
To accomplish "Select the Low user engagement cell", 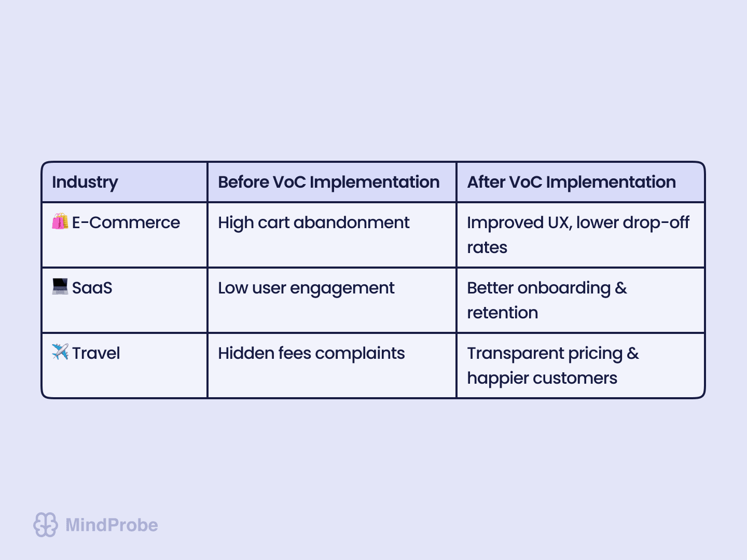I will point(306,288).
